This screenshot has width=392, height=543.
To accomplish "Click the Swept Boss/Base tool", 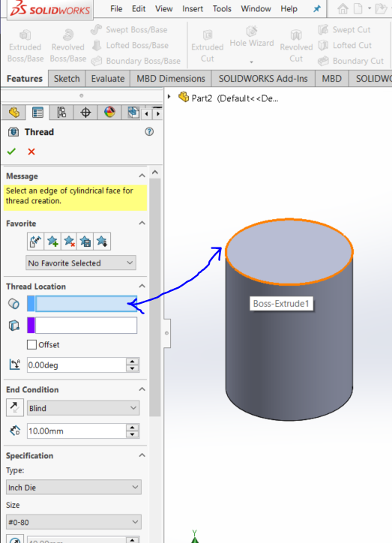I will point(129,30).
